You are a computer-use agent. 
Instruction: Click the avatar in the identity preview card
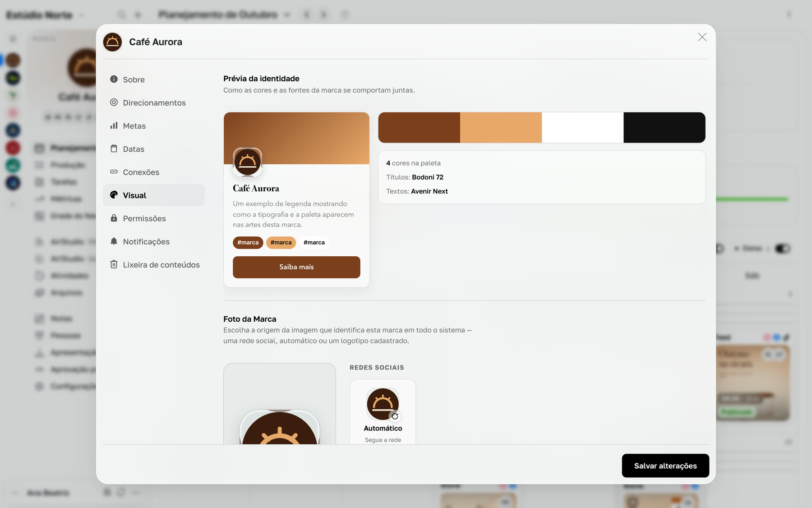(x=247, y=162)
